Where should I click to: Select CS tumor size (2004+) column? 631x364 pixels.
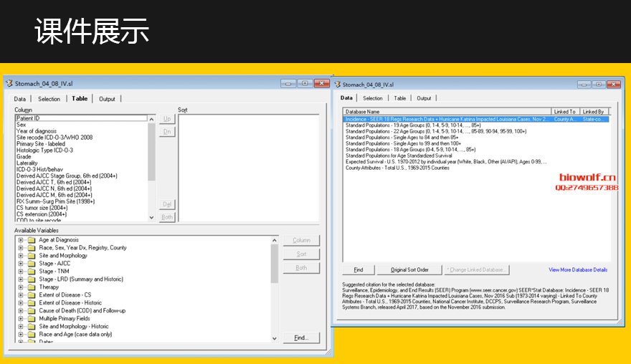(81, 208)
